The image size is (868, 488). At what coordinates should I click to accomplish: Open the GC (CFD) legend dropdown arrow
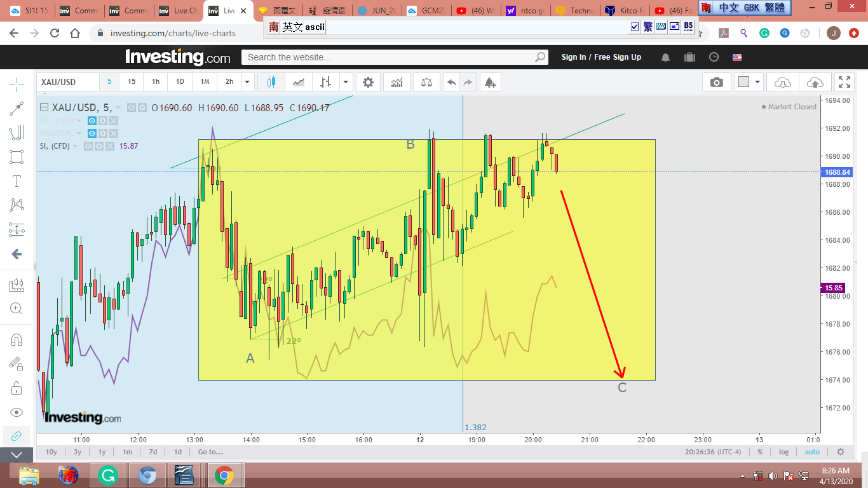coord(79,121)
